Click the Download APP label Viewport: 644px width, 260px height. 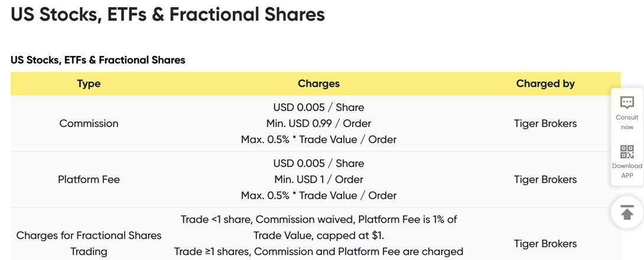(627, 170)
